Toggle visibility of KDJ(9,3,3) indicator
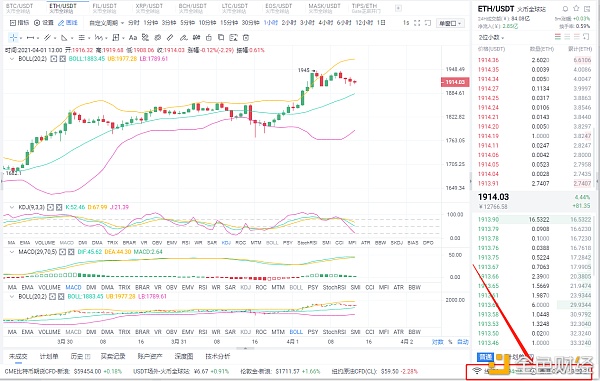This screenshot has width=600, height=381. click(51, 207)
